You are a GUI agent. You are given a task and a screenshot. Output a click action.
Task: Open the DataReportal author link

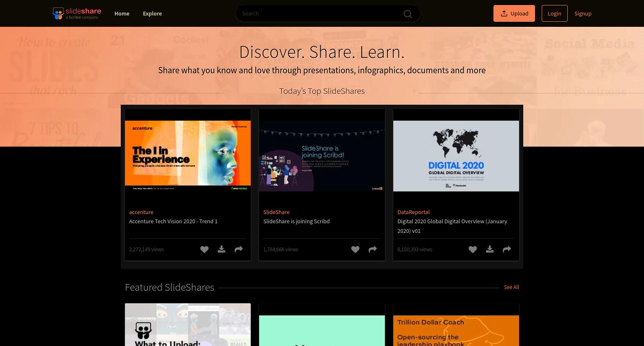(x=413, y=212)
